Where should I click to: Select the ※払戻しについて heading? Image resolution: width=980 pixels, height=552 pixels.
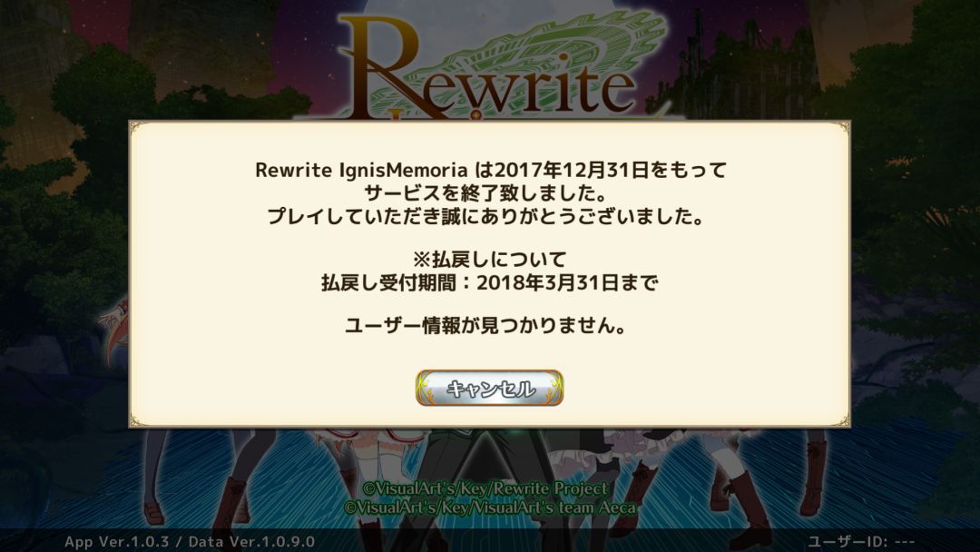tap(489, 260)
